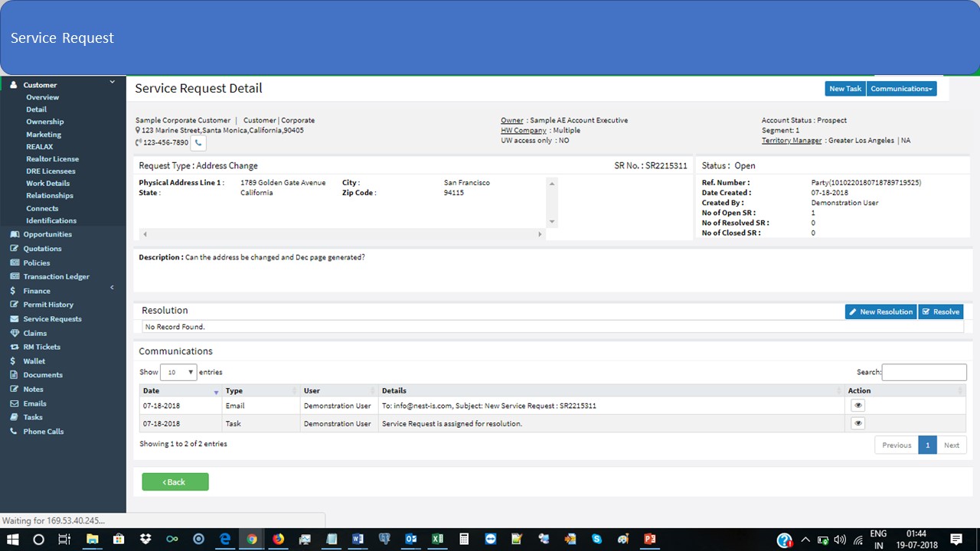Image resolution: width=980 pixels, height=551 pixels.
Task: View the Email communication row details
Action: point(857,406)
